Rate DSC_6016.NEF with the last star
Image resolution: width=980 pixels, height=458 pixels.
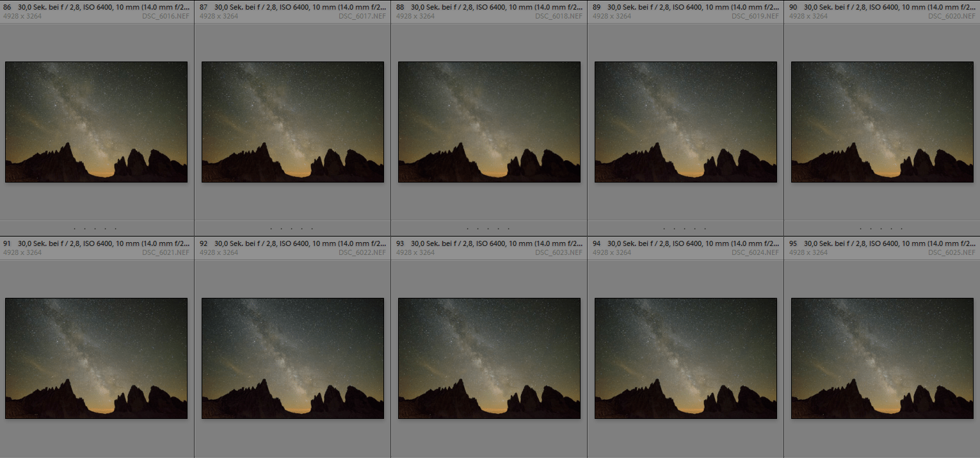[x=116, y=227]
